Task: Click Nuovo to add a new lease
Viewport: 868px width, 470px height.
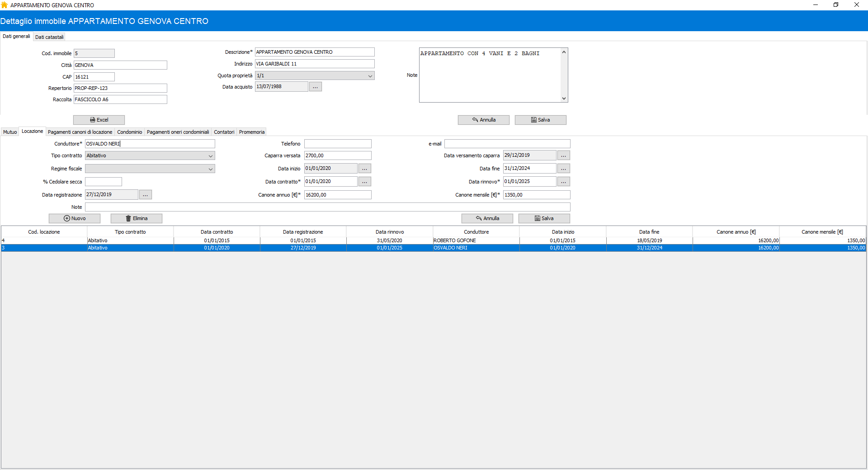Action: (x=75, y=218)
